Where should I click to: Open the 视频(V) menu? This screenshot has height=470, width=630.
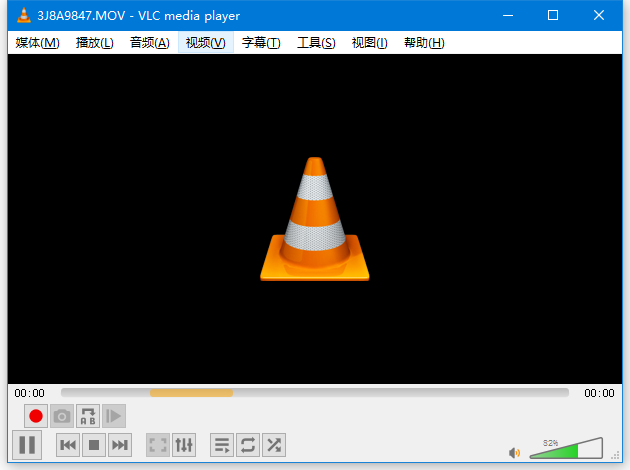click(x=206, y=43)
